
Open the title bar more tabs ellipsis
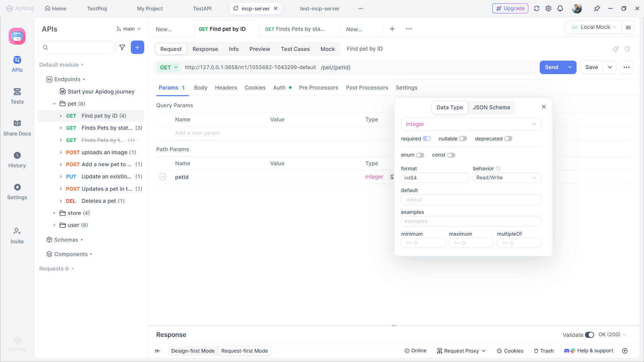tap(361, 8)
